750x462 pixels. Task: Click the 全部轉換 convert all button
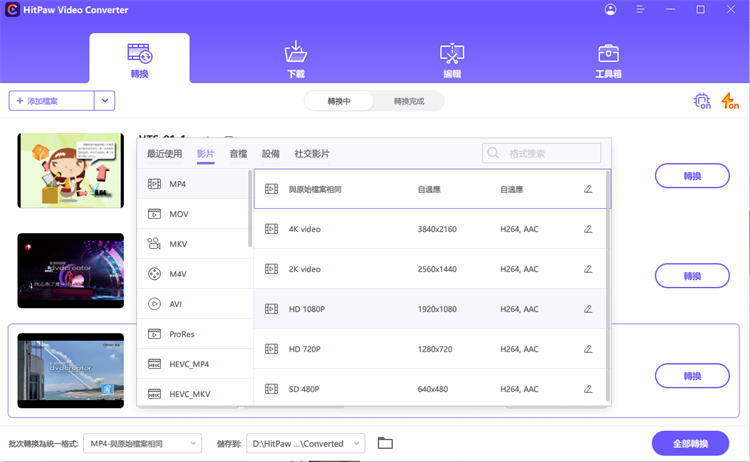[690, 444]
